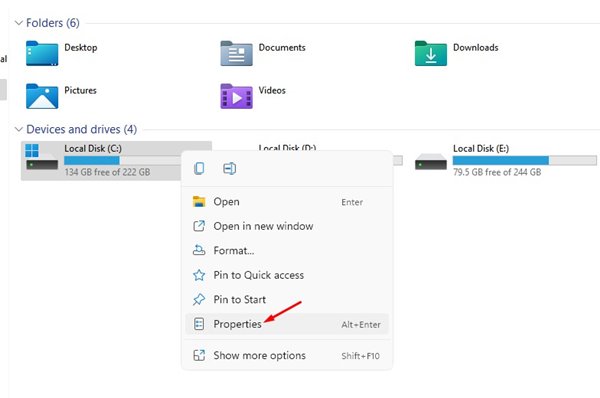The width and height of the screenshot is (600, 398).
Task: Collapse the Folders (6) section chevron
Action: tap(18, 23)
